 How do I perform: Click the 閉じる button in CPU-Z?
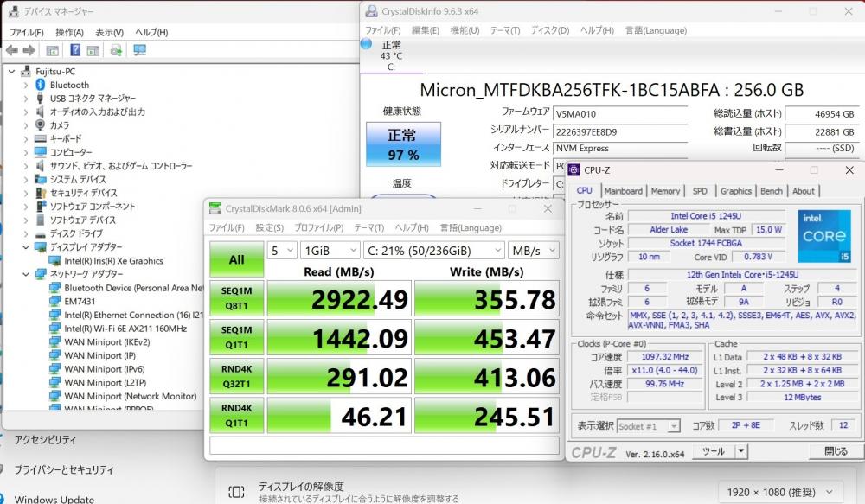(836, 451)
